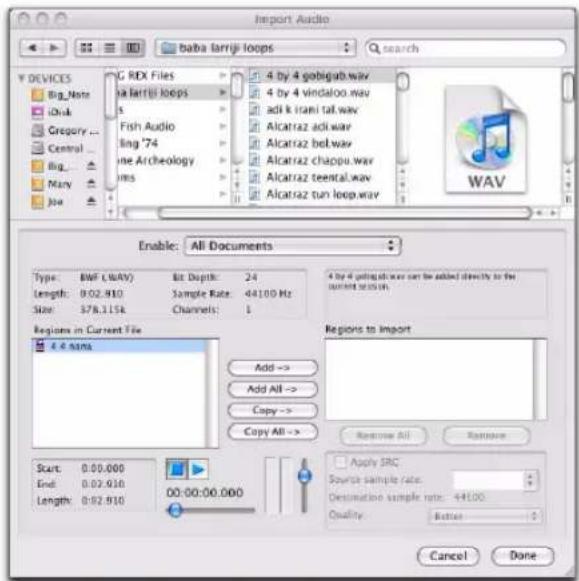
Task: Switch to column view mode
Action: (x=133, y=48)
